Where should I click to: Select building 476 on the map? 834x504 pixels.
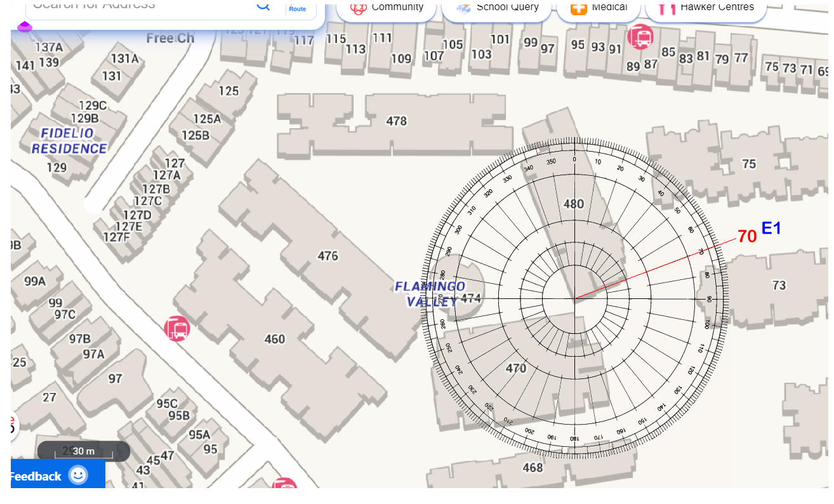[x=328, y=256]
